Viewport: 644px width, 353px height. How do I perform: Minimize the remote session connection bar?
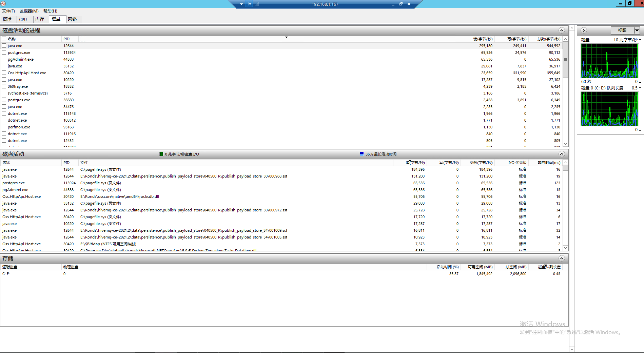point(393,4)
